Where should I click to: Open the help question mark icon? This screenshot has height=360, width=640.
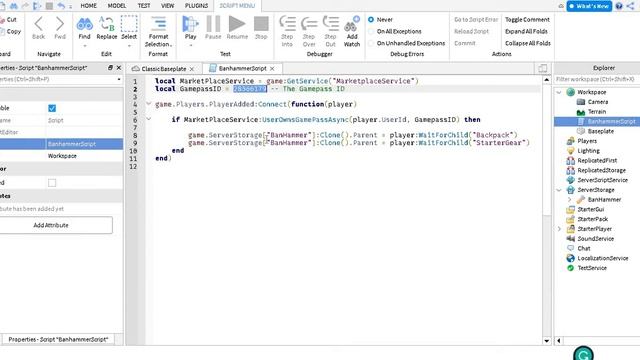619,6
